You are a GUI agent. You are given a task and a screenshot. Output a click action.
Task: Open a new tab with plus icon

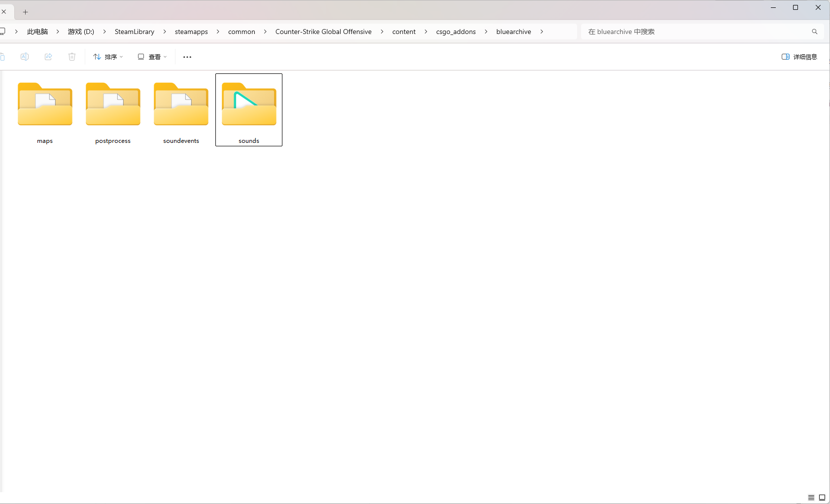(x=26, y=12)
